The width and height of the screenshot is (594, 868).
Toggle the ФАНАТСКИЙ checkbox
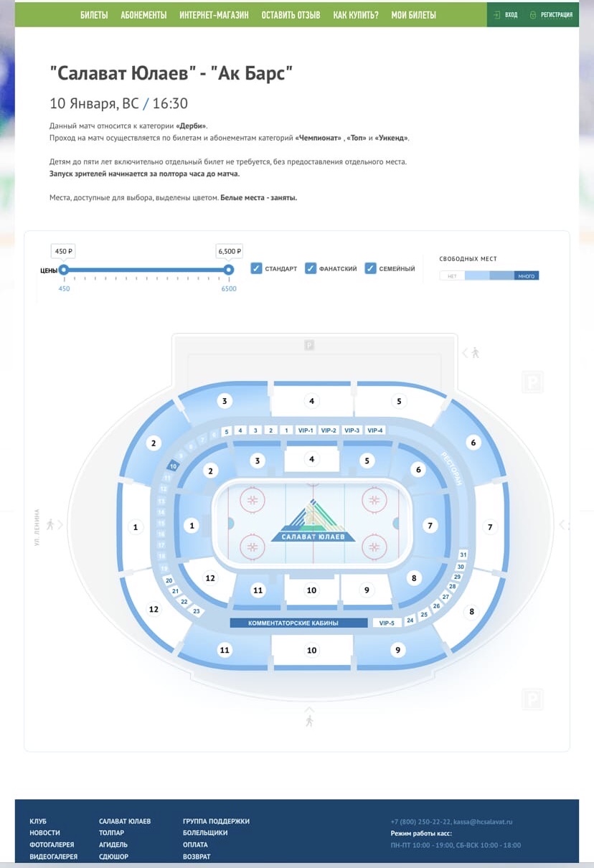tap(311, 268)
